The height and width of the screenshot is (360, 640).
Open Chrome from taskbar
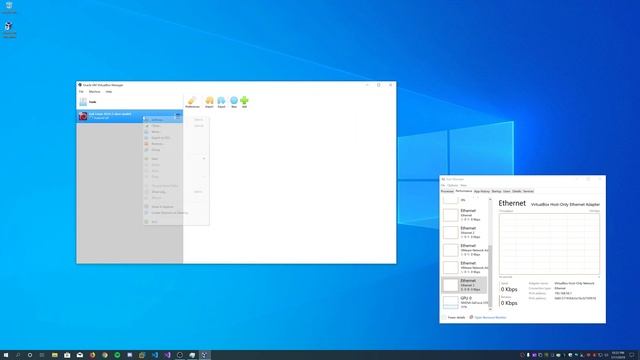click(105, 355)
